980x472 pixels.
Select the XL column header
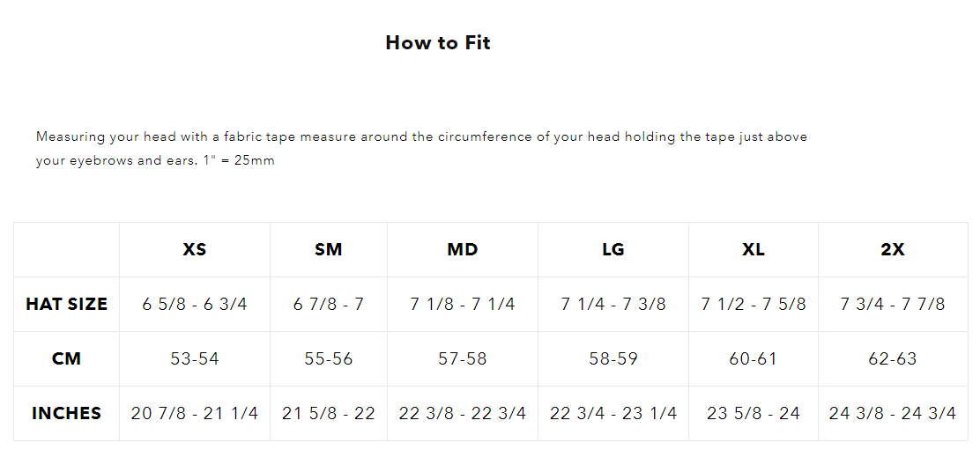(754, 249)
